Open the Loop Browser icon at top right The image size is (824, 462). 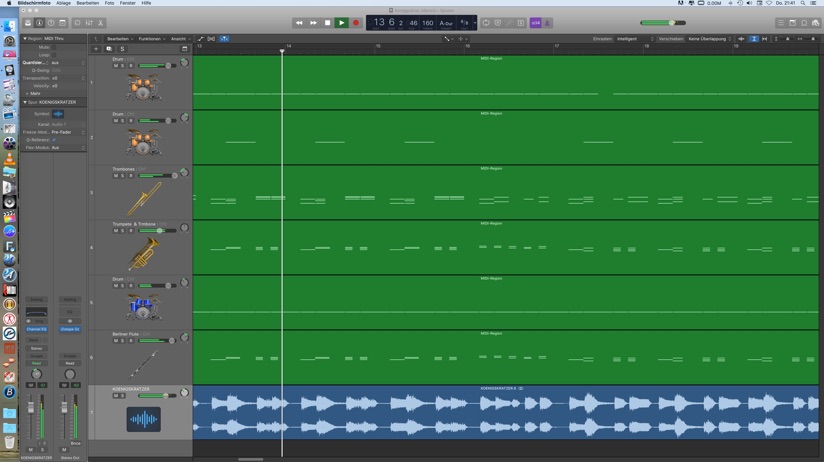pos(804,23)
